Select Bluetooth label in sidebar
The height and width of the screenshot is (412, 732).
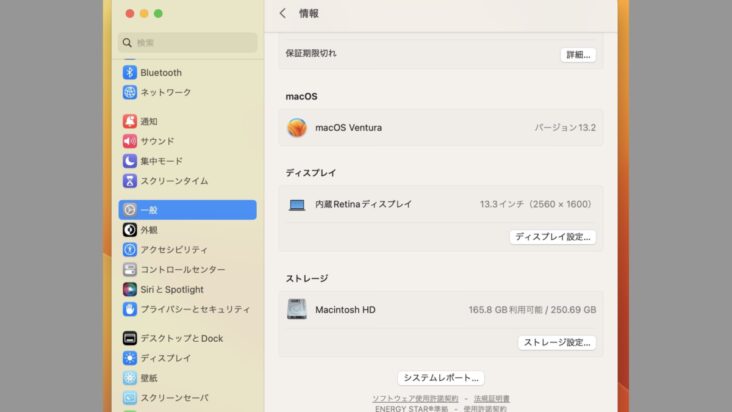(161, 73)
